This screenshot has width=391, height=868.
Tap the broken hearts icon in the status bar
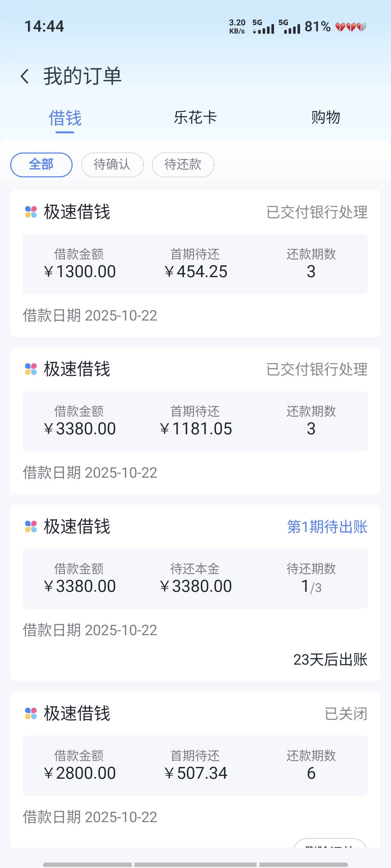(351, 27)
